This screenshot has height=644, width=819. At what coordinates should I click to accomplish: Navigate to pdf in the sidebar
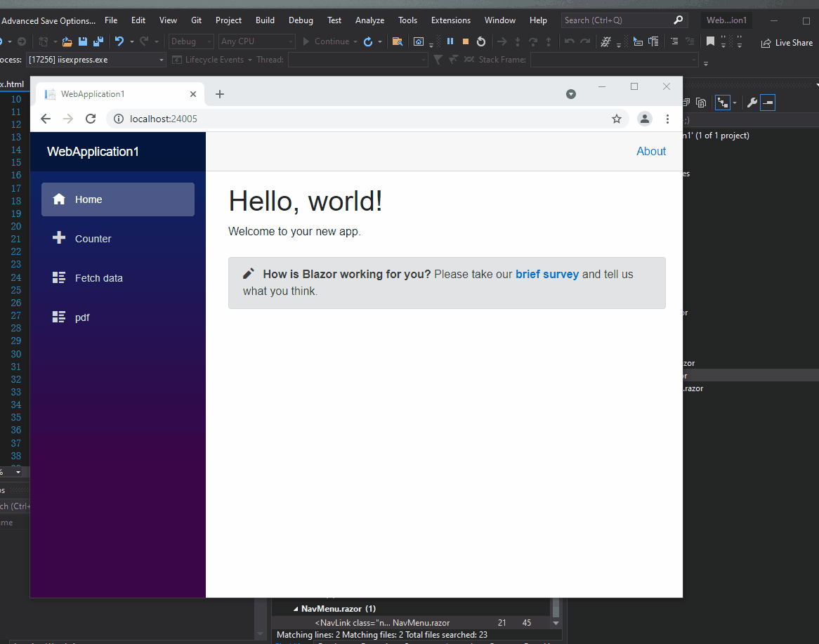click(x=118, y=317)
